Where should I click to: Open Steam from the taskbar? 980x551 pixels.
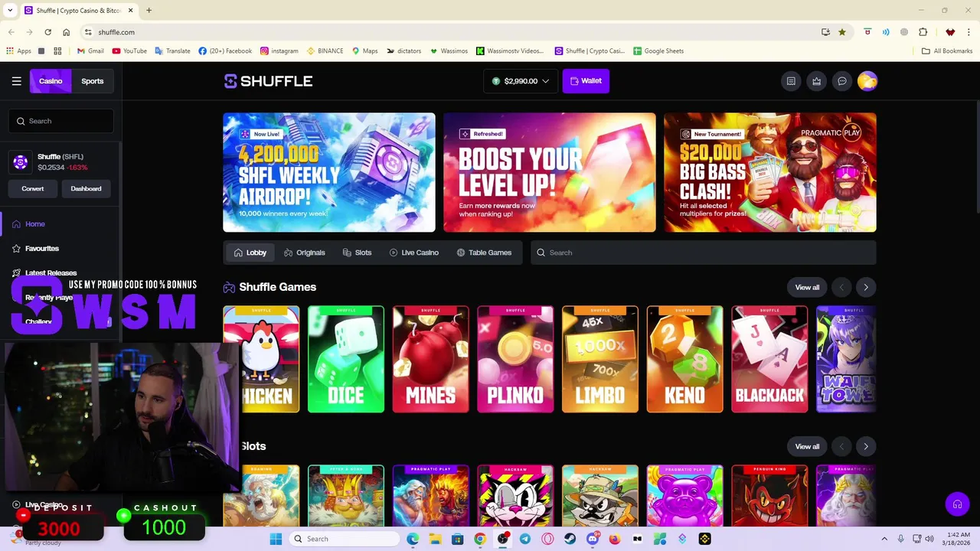tap(570, 539)
